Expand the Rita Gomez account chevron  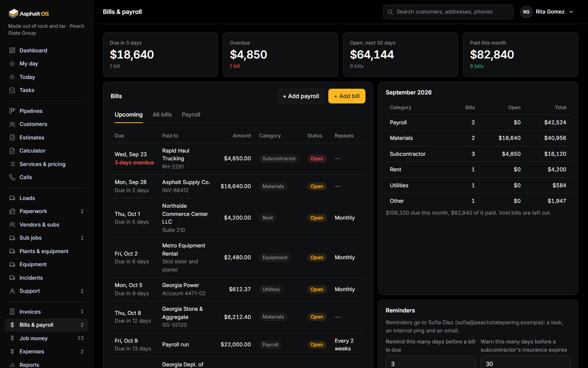[571, 12]
